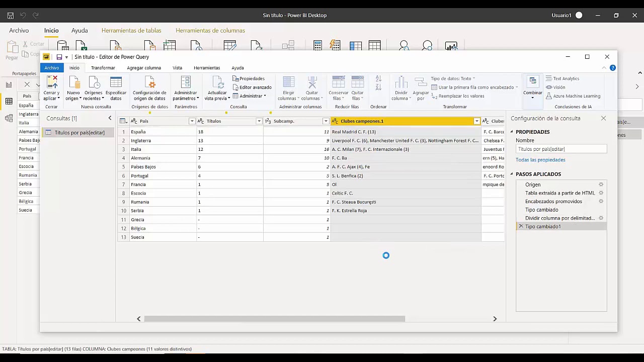Viewport: 644px width, 362px height.
Task: Open Títulos column filter dropdown
Action: pos(259,121)
